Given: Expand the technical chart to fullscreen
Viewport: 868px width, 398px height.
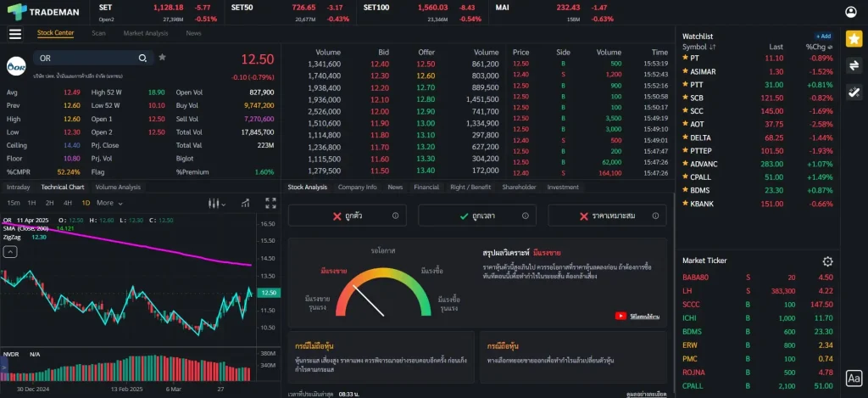Looking at the screenshot, I should [270, 204].
